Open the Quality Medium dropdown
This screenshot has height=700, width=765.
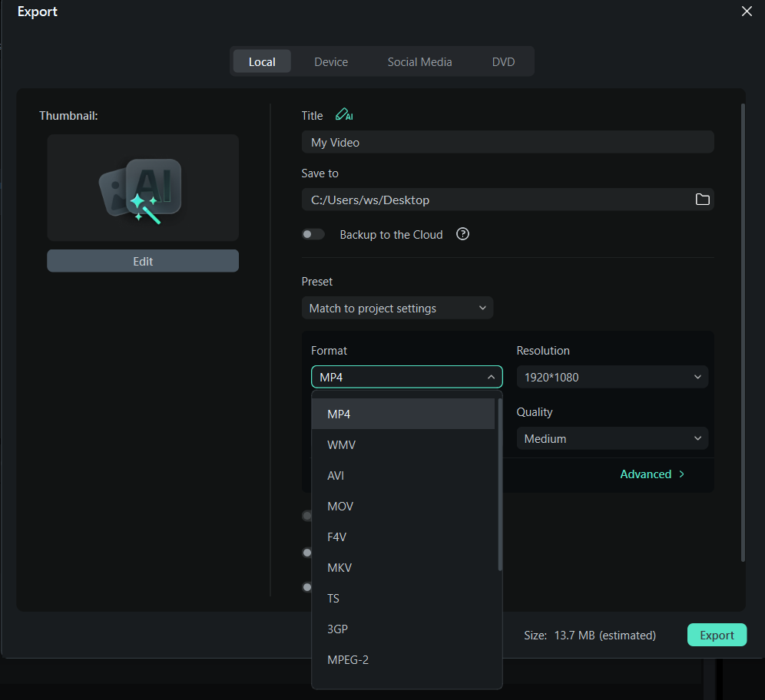pyautogui.click(x=612, y=438)
